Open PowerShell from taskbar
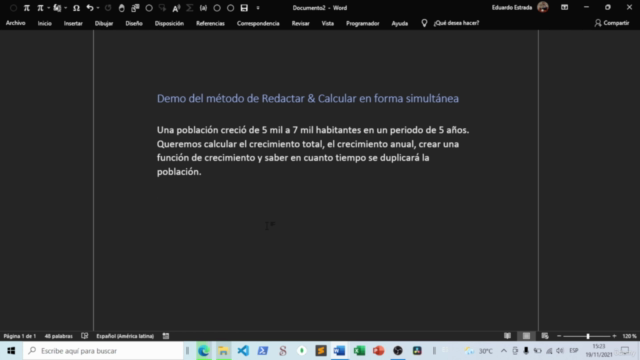The image size is (640, 360). click(x=262, y=351)
